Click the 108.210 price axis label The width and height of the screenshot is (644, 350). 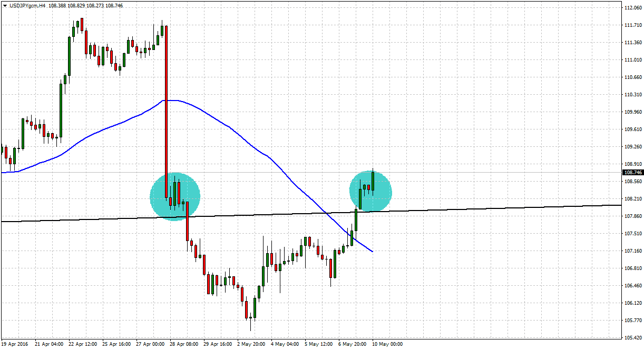coord(633,199)
